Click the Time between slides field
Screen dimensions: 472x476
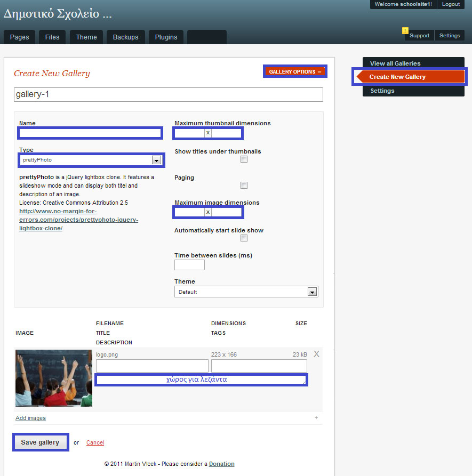coord(189,265)
